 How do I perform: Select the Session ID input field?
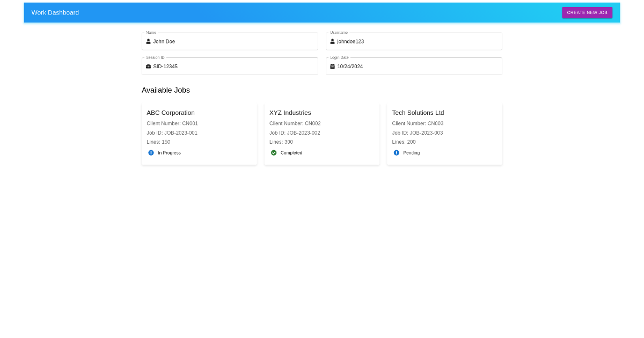pos(233,67)
